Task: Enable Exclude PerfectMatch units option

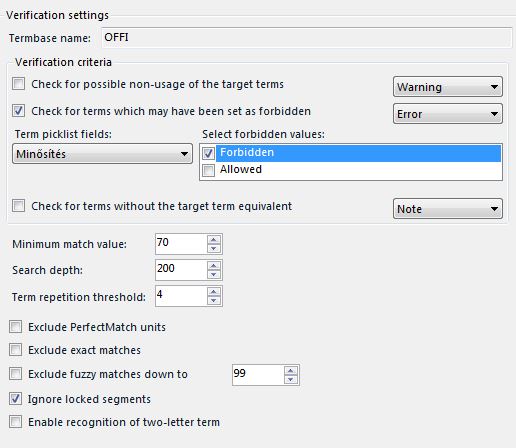Action: 16,327
